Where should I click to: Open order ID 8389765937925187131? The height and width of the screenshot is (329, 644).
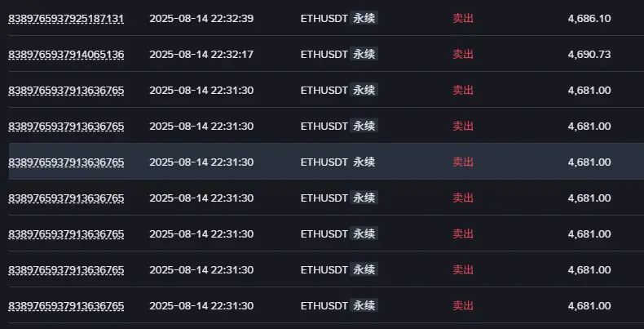66,19
